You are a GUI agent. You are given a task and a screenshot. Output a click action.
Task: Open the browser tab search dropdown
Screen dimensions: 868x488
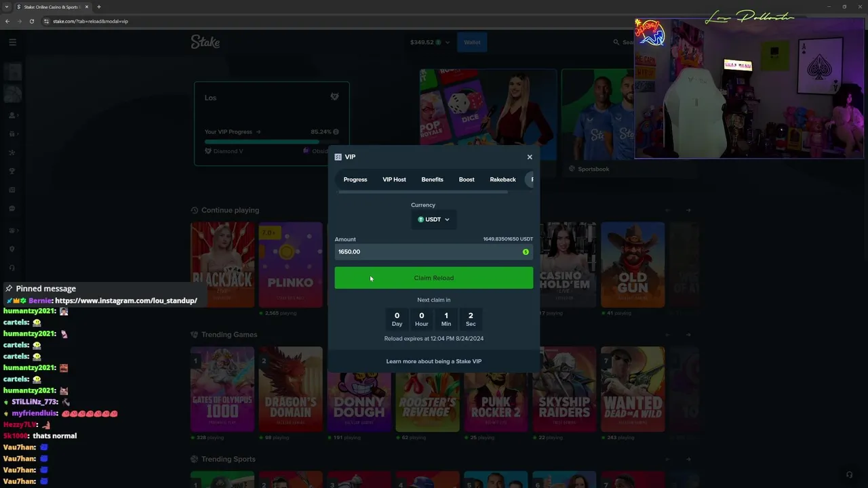click(x=7, y=7)
